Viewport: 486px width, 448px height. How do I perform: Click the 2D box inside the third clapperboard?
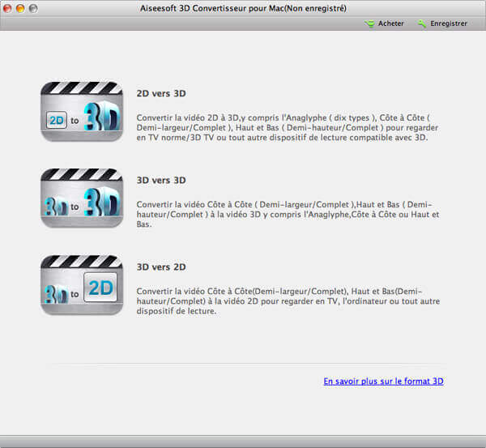pos(102,287)
